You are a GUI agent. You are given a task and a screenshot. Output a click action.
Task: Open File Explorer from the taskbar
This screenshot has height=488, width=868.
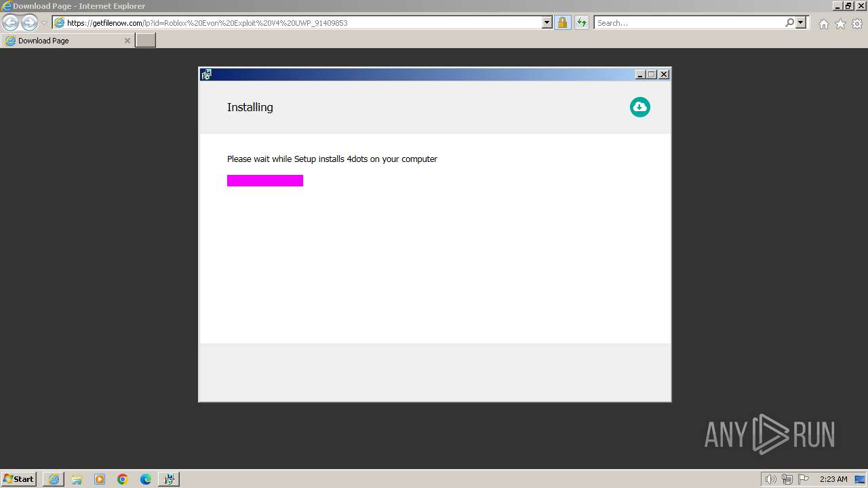pos(77,479)
